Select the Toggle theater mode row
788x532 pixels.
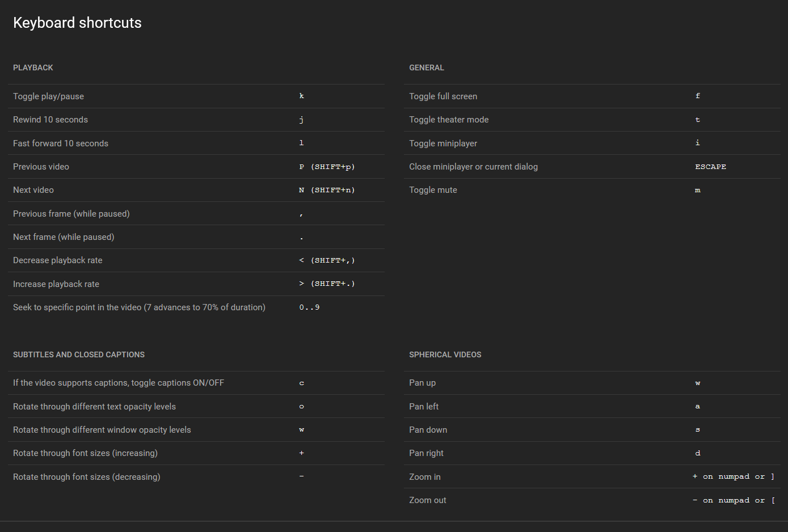click(449, 120)
